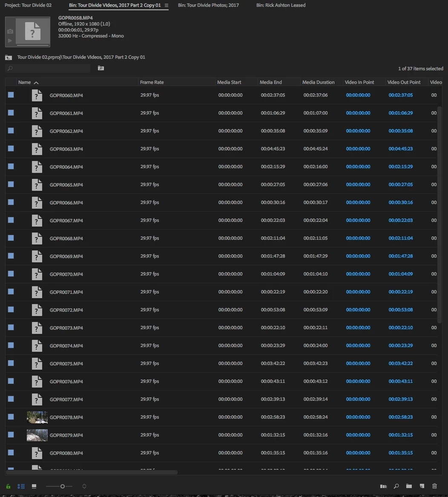Open the Find magnifier icon
Screen dimensions: 448x497
coord(396,486)
